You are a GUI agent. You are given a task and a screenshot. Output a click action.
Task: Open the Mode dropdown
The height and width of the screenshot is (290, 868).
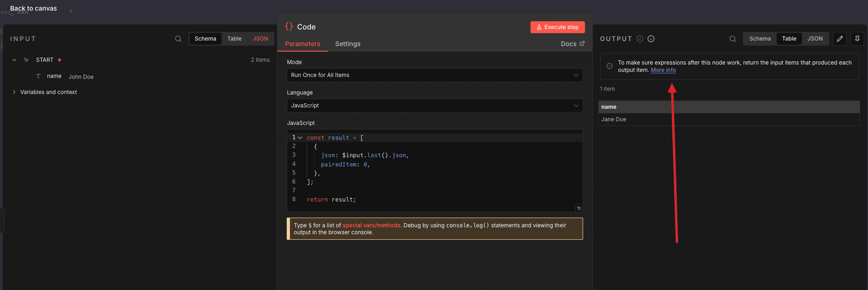tap(434, 75)
